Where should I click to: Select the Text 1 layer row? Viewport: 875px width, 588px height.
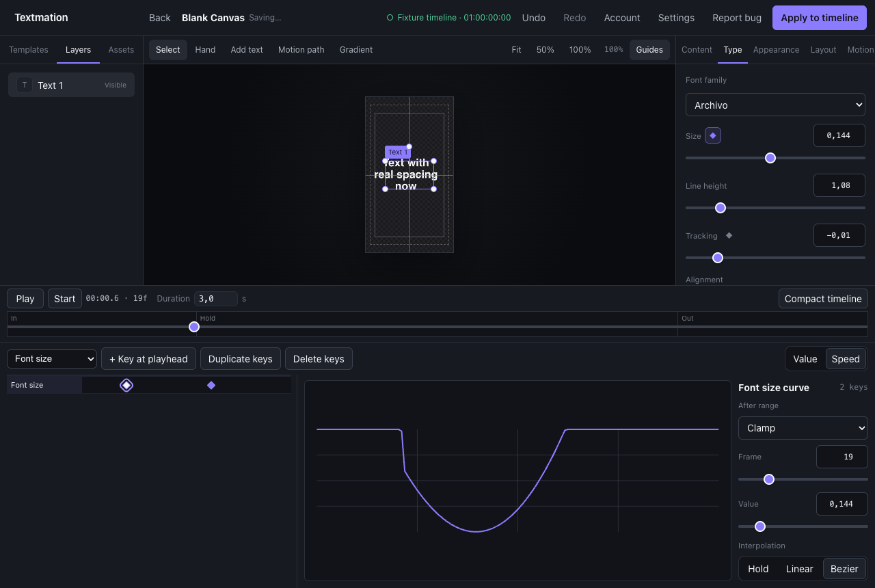[71, 85]
